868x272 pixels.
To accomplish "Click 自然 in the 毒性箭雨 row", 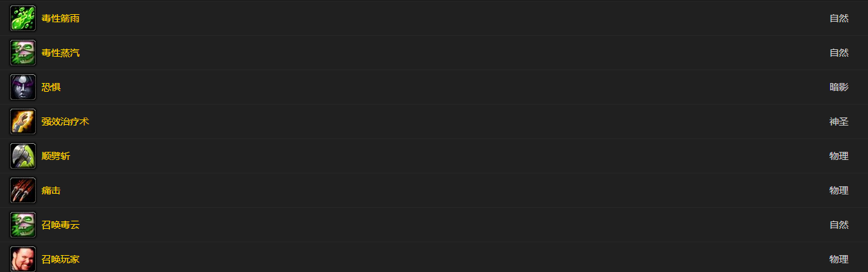I will tap(839, 18).
